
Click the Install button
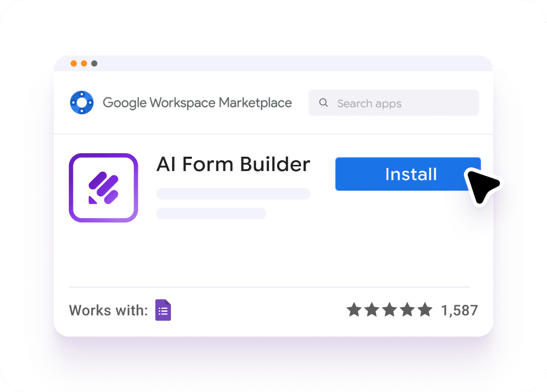[x=408, y=174]
